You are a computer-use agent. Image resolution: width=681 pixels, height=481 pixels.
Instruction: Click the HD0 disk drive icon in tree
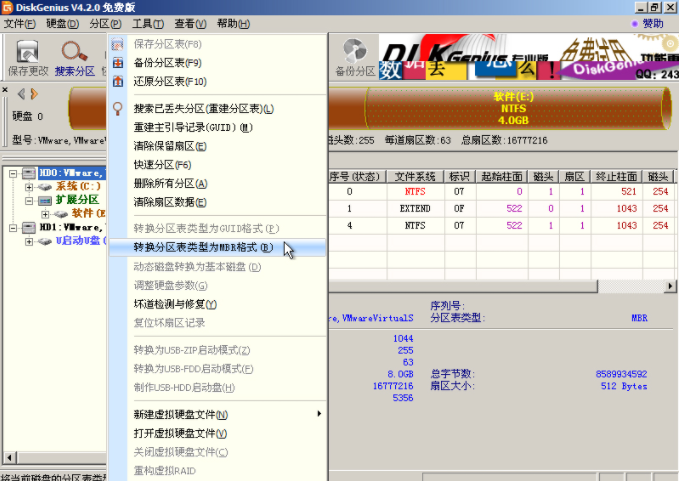click(x=29, y=174)
